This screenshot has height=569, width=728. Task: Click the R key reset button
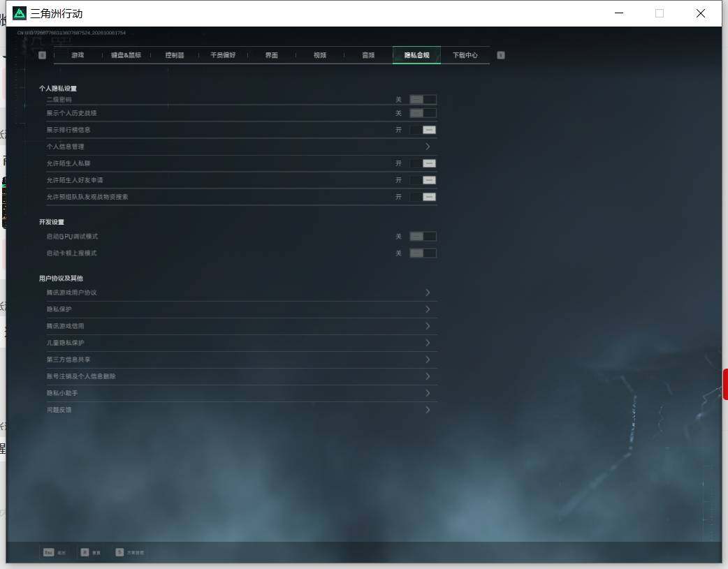pos(91,552)
